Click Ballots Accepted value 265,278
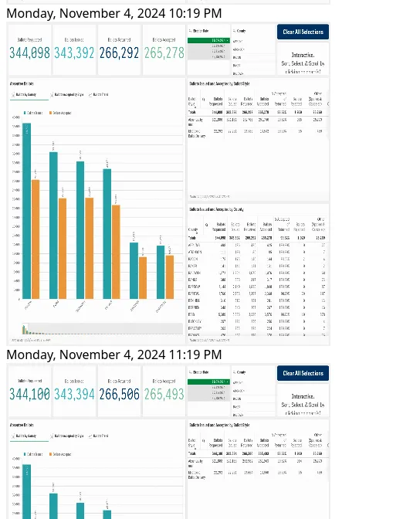The width and height of the screenshot is (420, 519). (x=164, y=53)
